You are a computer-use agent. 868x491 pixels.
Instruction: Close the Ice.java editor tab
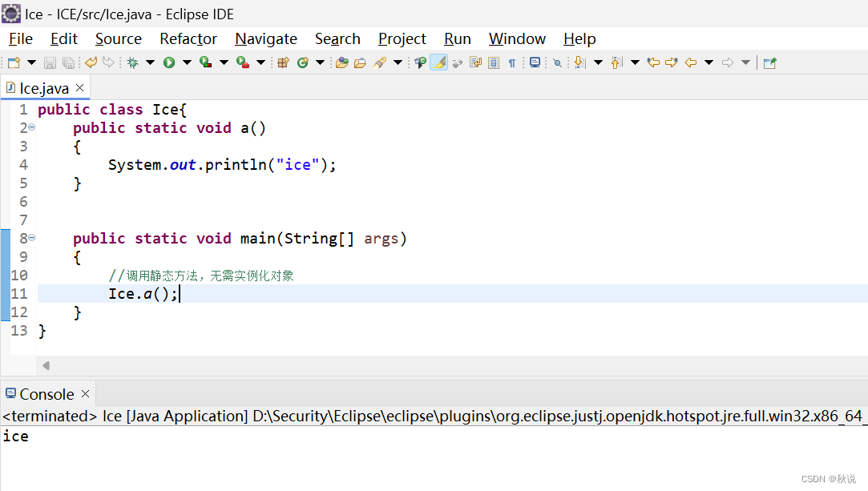79,87
